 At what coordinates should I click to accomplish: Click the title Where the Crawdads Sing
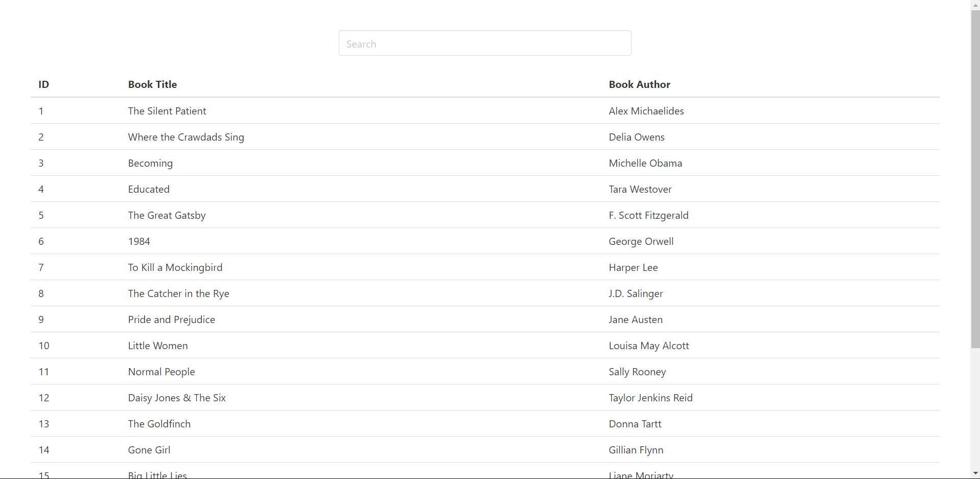coord(186,138)
